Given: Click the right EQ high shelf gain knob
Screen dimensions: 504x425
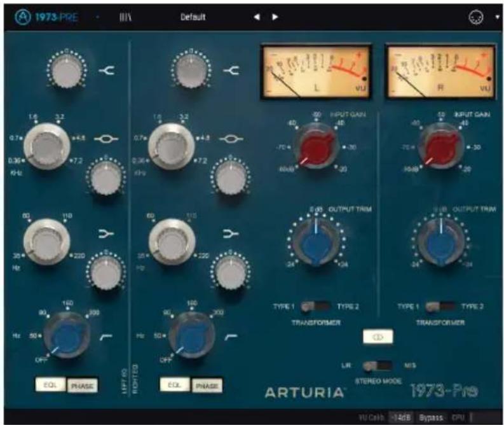Looking at the screenshot, I should point(191,69).
